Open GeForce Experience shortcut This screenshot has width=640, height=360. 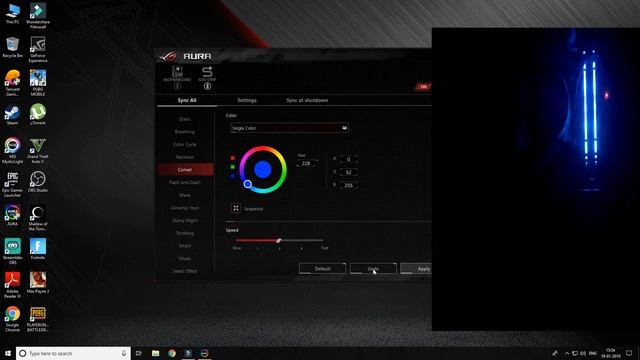(38, 49)
